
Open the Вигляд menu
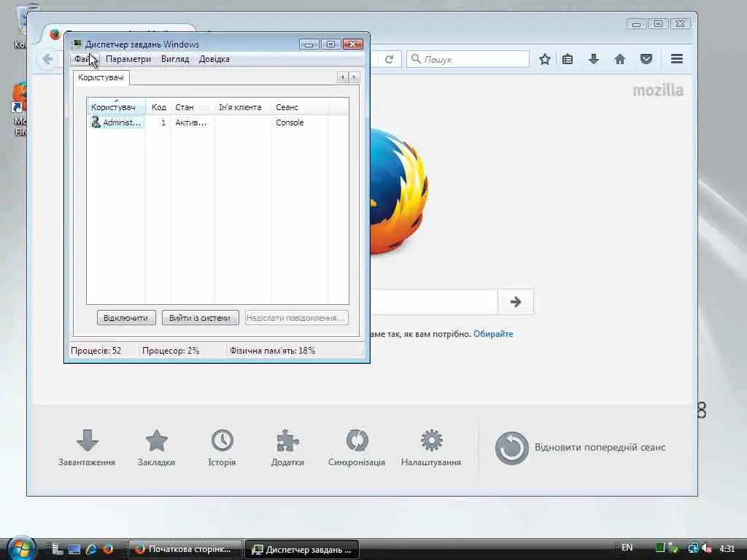pos(175,59)
